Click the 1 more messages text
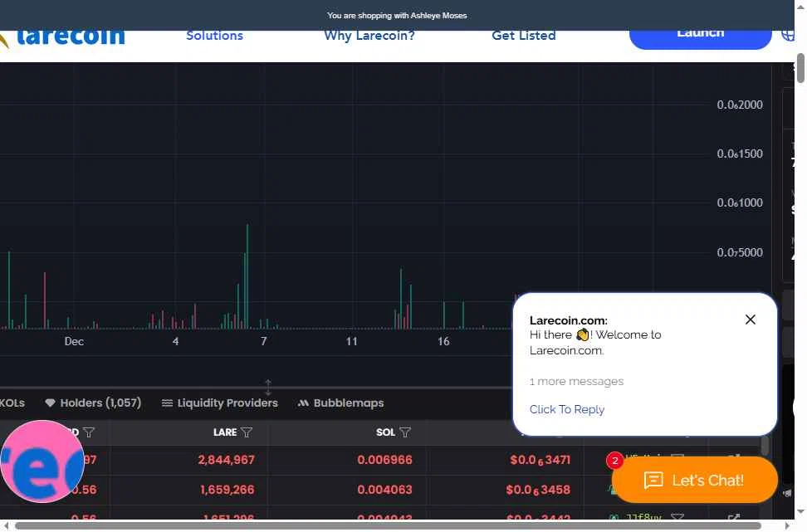Viewport: 807px width, 532px height. coord(576,382)
